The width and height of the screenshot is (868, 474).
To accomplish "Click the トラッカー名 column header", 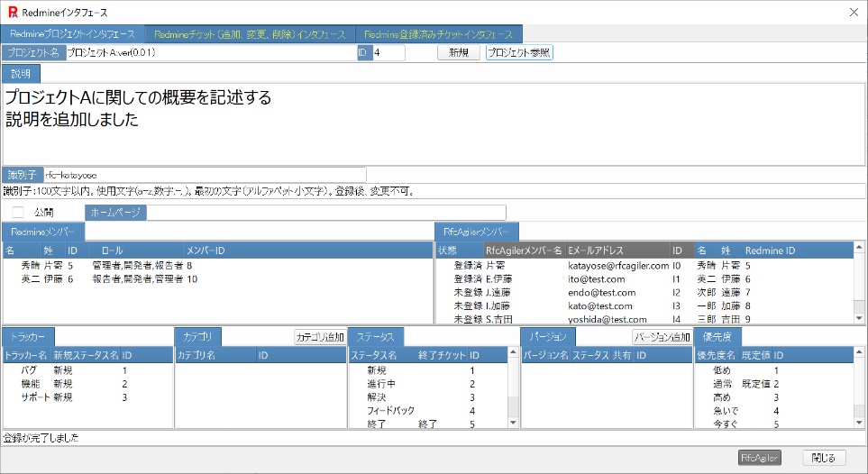I will pyautogui.click(x=26, y=355).
